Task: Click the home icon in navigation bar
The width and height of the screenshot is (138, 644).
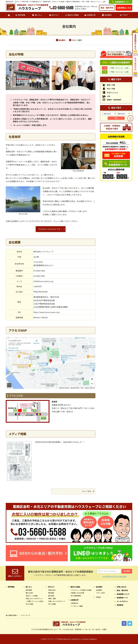Action: [x=9, y=15]
